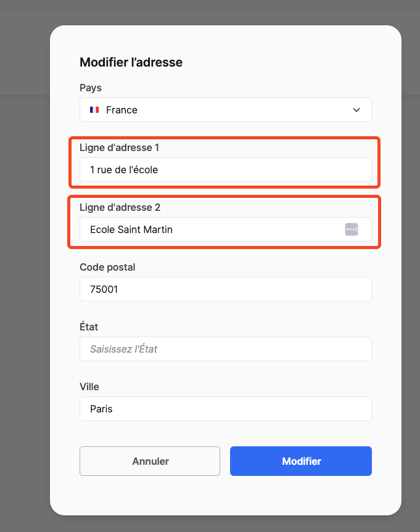Select the Code postal input with 75001

pyautogui.click(x=226, y=289)
